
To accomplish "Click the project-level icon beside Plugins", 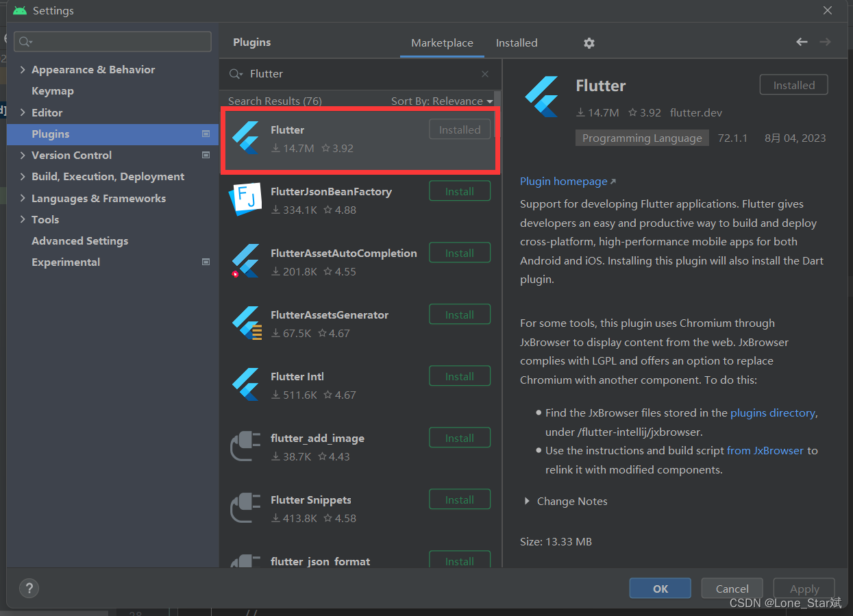I will 206,134.
